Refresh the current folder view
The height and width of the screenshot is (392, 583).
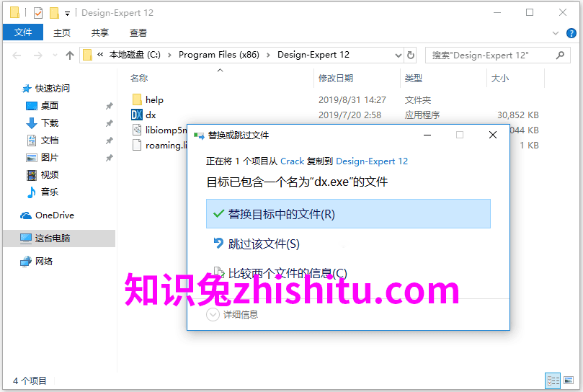click(x=411, y=55)
